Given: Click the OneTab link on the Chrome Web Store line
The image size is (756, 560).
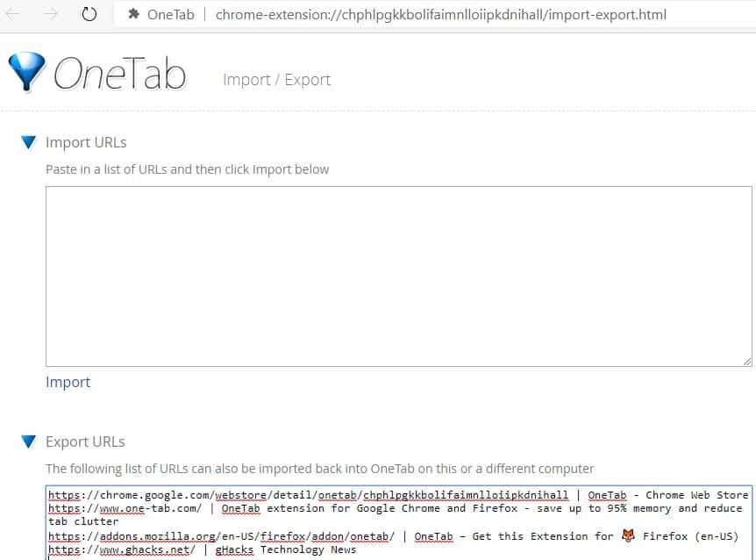Looking at the screenshot, I should tap(607, 494).
